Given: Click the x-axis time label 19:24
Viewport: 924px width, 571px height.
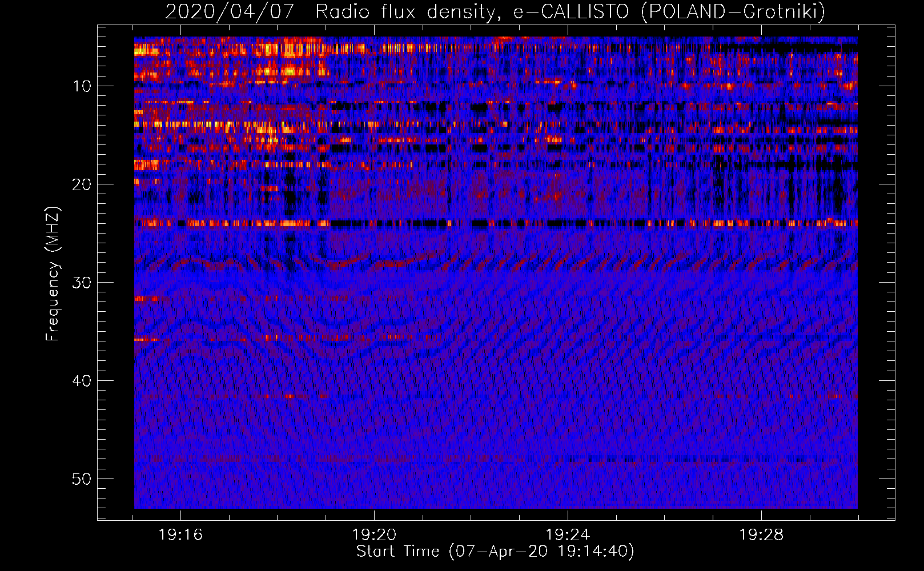Looking at the screenshot, I should [568, 535].
